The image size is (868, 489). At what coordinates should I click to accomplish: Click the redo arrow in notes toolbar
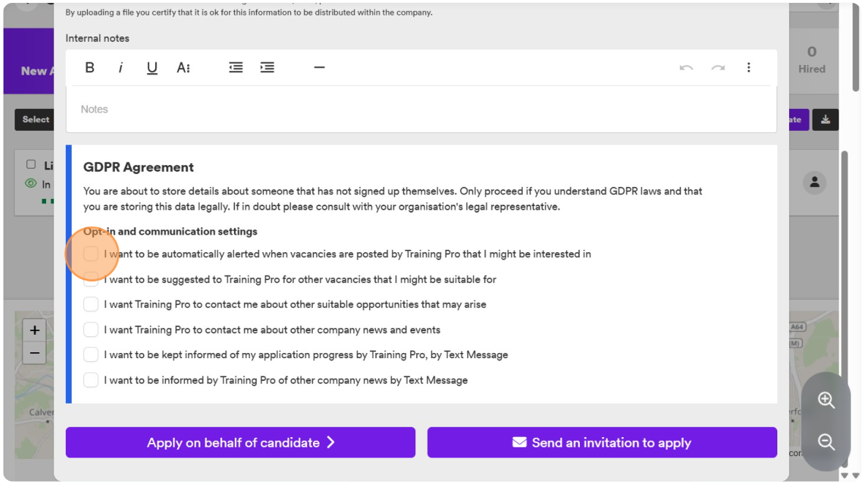[x=718, y=67]
